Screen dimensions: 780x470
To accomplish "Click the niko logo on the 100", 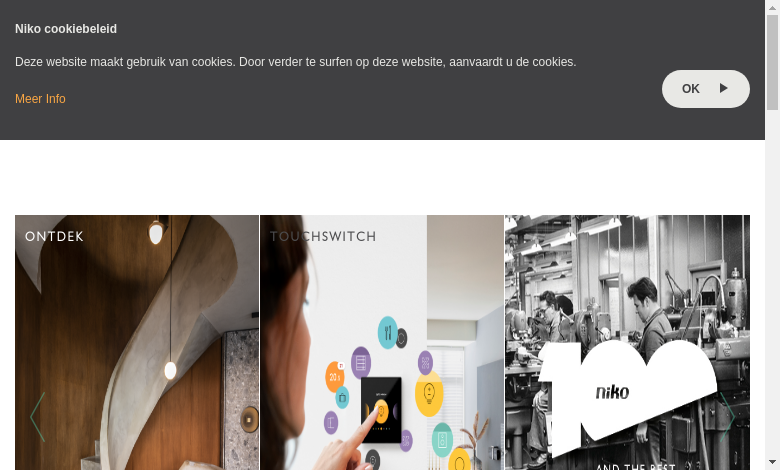I will tap(612, 392).
